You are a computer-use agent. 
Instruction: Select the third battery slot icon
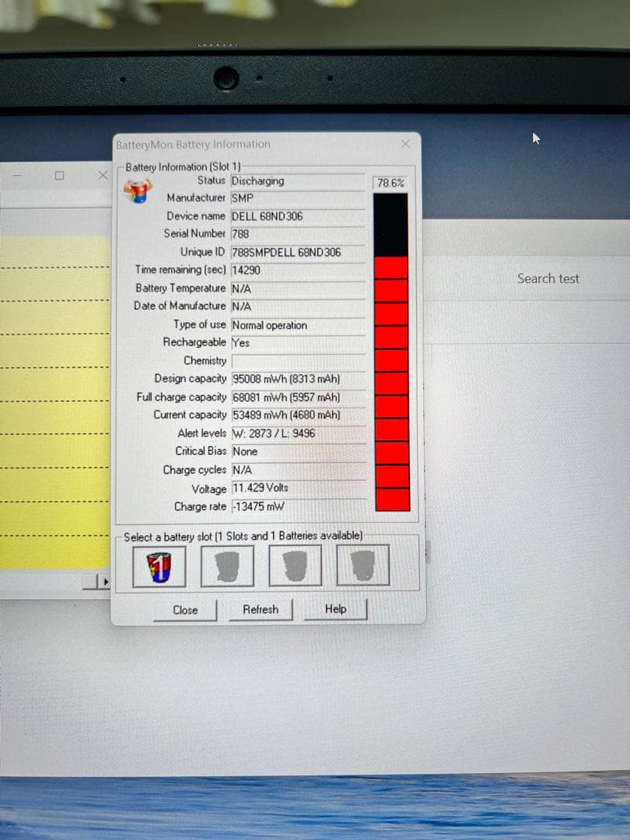click(295, 565)
